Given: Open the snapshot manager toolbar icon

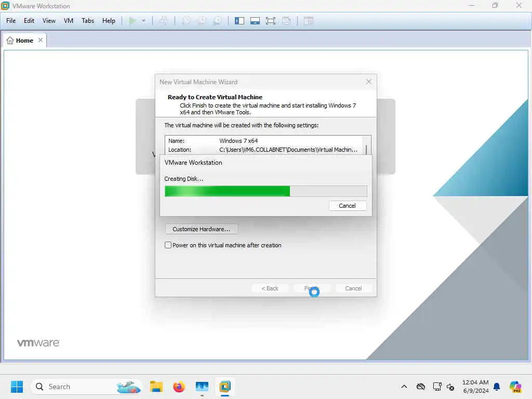Looking at the screenshot, I should (x=218, y=21).
